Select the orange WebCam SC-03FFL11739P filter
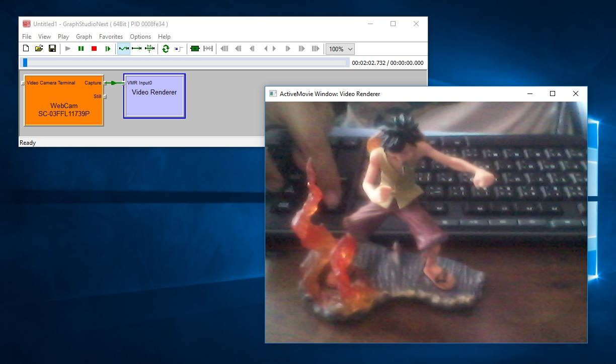This screenshot has width=616, height=364. [x=64, y=101]
